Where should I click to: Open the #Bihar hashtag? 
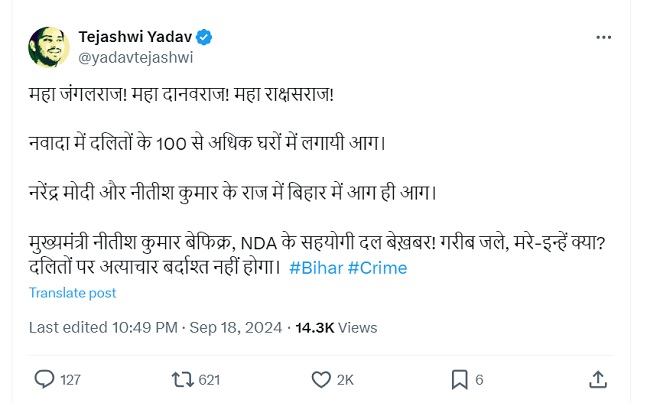(x=314, y=268)
